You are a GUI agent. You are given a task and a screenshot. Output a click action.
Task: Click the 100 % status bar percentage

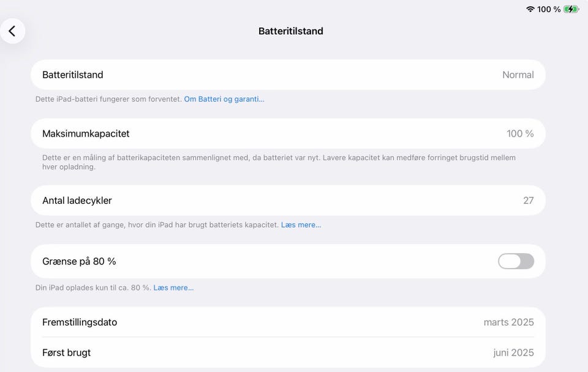[549, 9]
